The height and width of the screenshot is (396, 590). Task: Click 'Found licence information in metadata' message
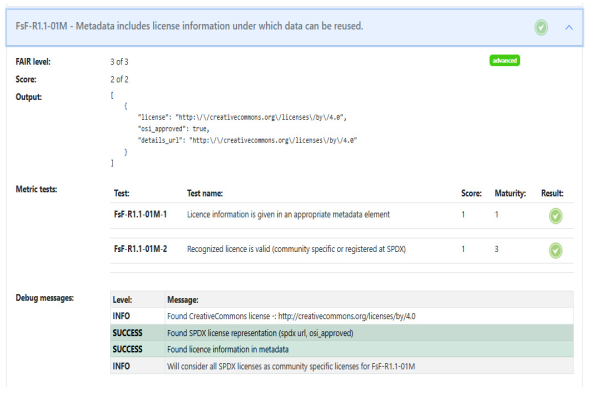coord(228,350)
